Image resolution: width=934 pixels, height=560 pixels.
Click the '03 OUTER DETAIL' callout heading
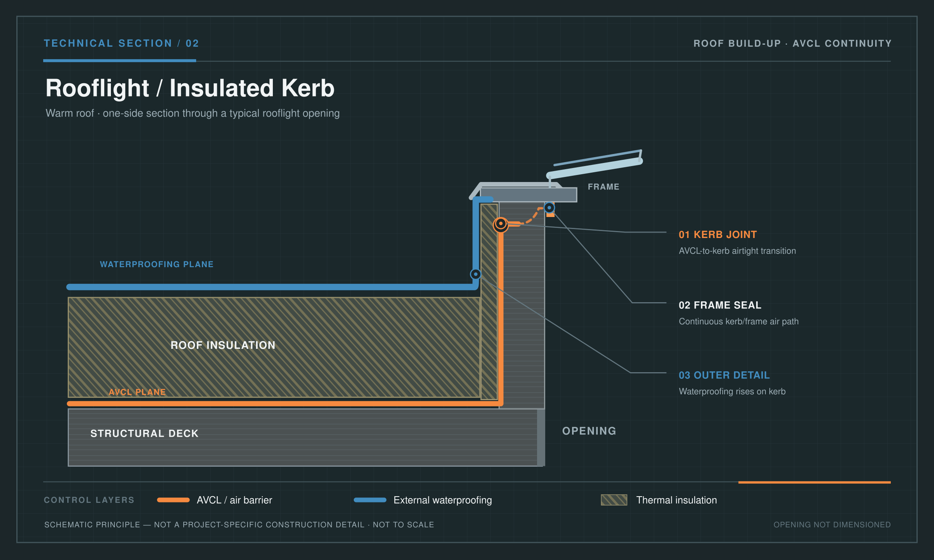724,375
